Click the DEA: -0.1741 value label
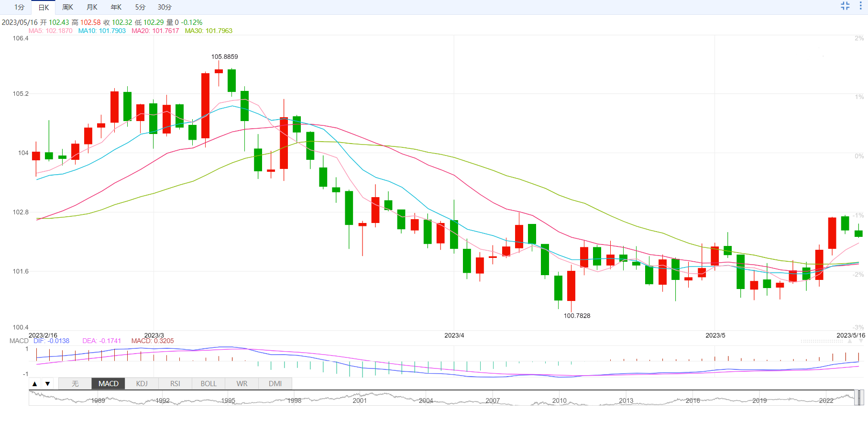This screenshot has height=423, width=868. coord(102,341)
